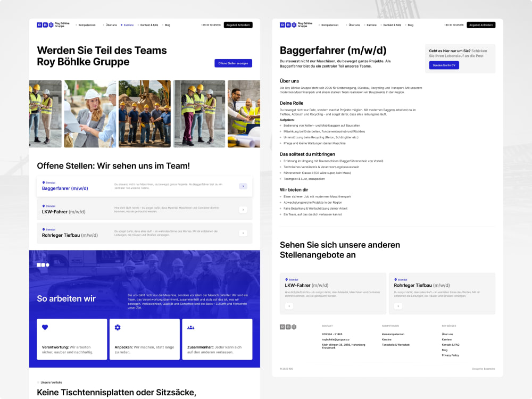Open the Rohrleger Tiefbau listing on left page
Screen dimensions: 532x399
click(x=70, y=235)
